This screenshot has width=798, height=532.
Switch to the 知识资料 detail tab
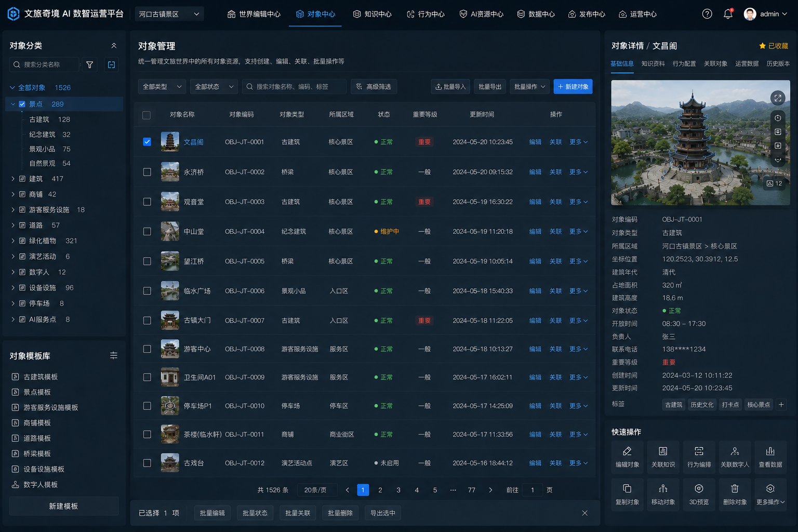point(653,63)
